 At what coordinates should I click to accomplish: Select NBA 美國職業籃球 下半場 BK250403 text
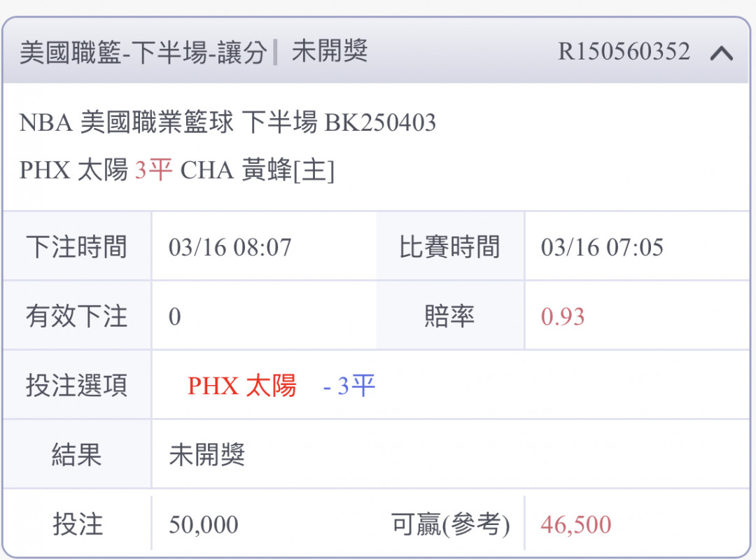click(x=227, y=122)
